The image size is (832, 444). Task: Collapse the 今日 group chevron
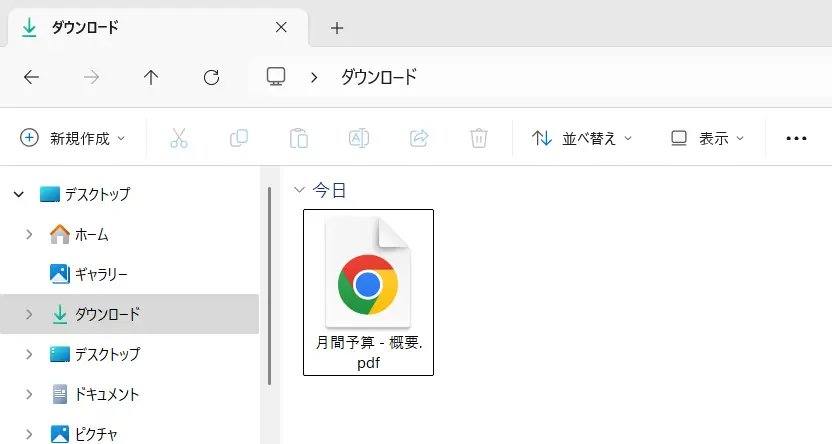click(x=299, y=190)
